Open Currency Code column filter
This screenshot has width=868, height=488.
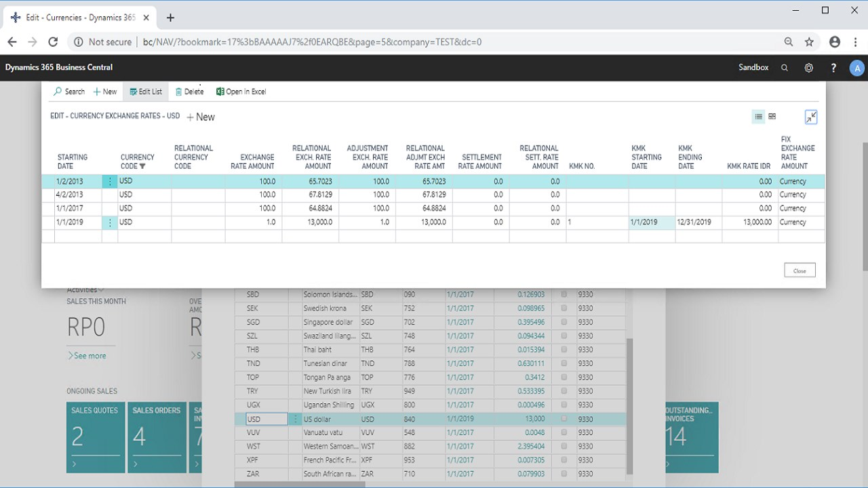(x=142, y=166)
